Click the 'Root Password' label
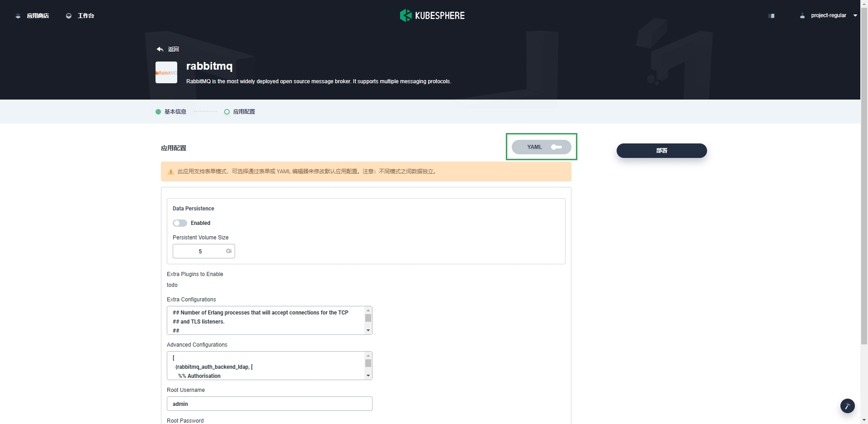 point(185,421)
